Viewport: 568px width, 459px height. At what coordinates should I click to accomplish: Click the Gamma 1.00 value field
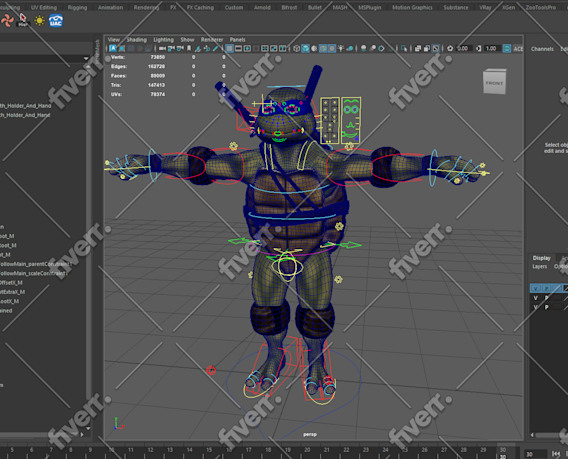[492, 49]
